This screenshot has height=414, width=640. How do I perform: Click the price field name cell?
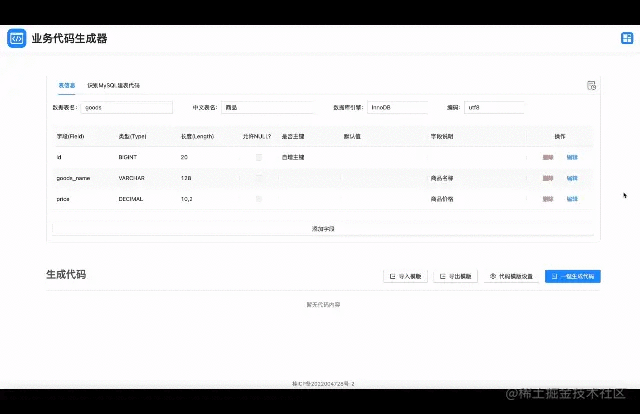[63, 199]
